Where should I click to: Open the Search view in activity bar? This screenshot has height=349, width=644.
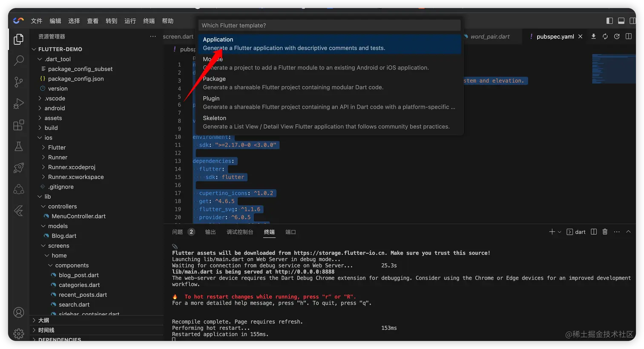[x=18, y=61]
